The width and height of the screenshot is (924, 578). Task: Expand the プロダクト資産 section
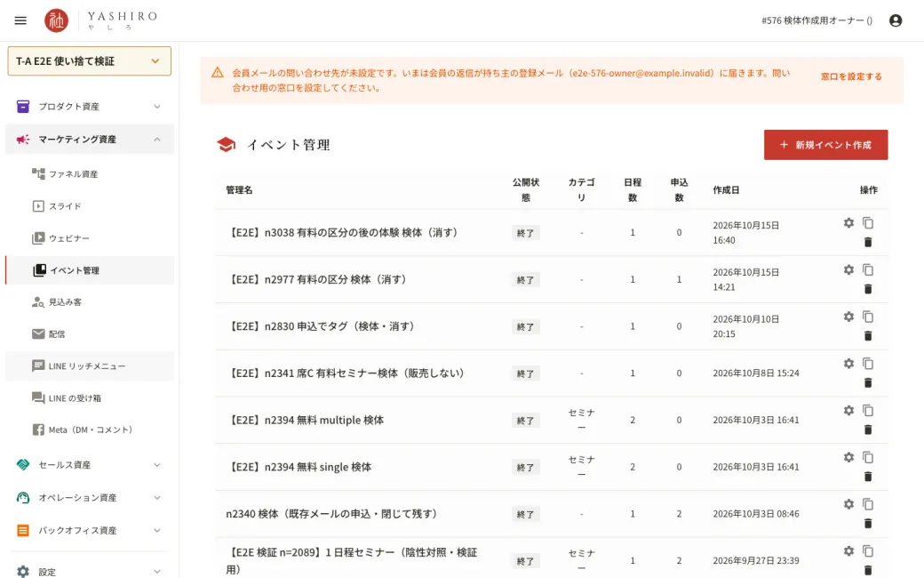click(x=90, y=107)
